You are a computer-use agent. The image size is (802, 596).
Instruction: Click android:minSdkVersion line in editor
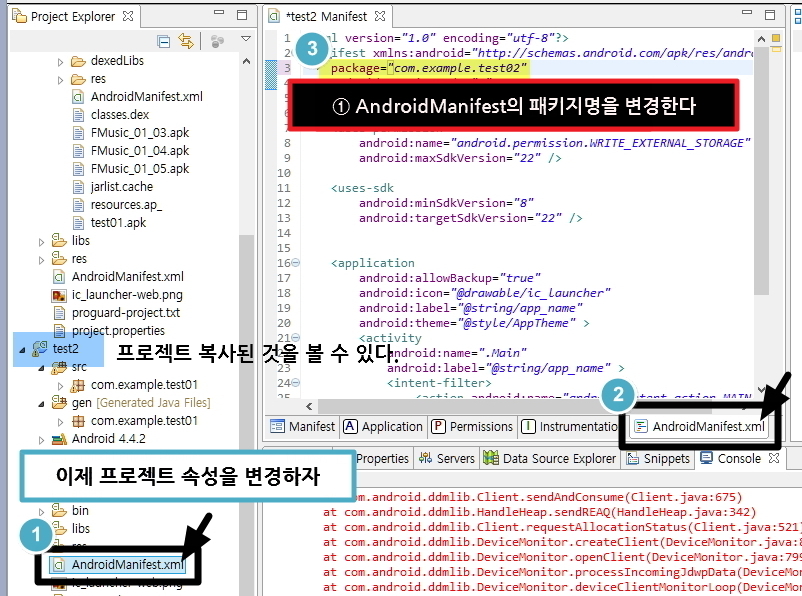coord(447,203)
